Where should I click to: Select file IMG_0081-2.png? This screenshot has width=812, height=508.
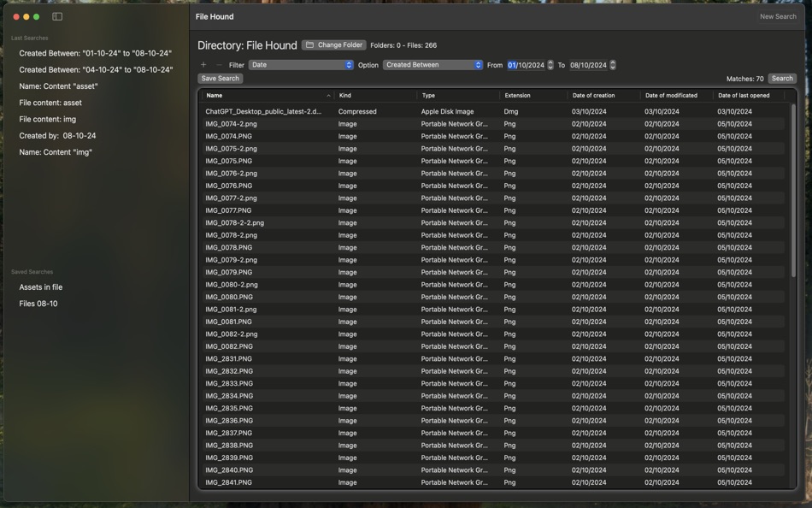pyautogui.click(x=493, y=310)
